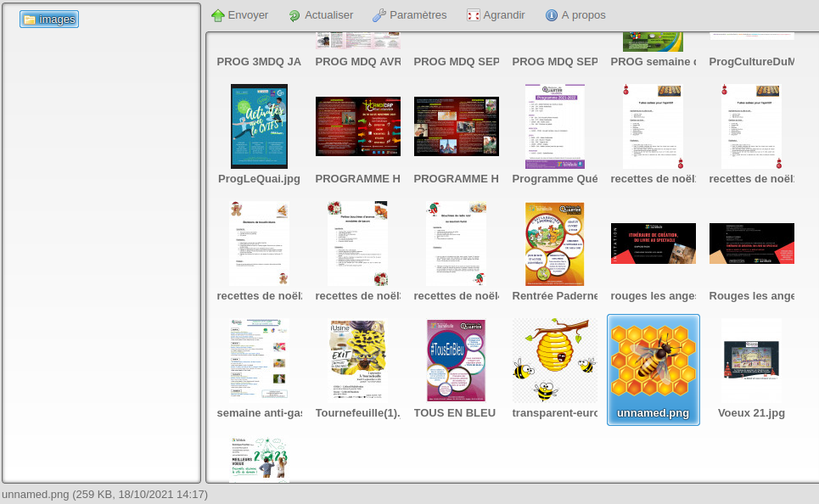Screen dimensions: 819x504
Task: Select the Tournefeuille(1) file thumbnail
Action: point(357,360)
